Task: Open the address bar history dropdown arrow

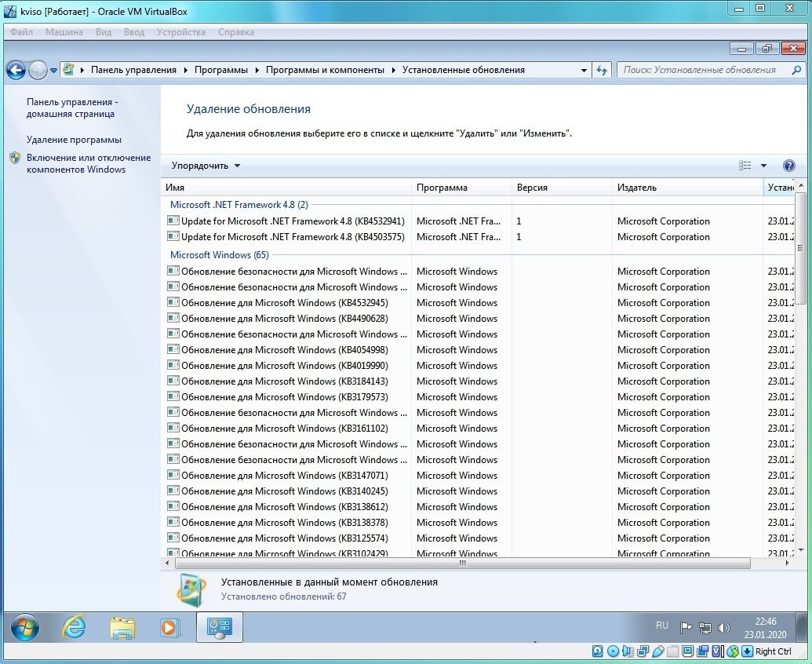Action: (x=584, y=70)
